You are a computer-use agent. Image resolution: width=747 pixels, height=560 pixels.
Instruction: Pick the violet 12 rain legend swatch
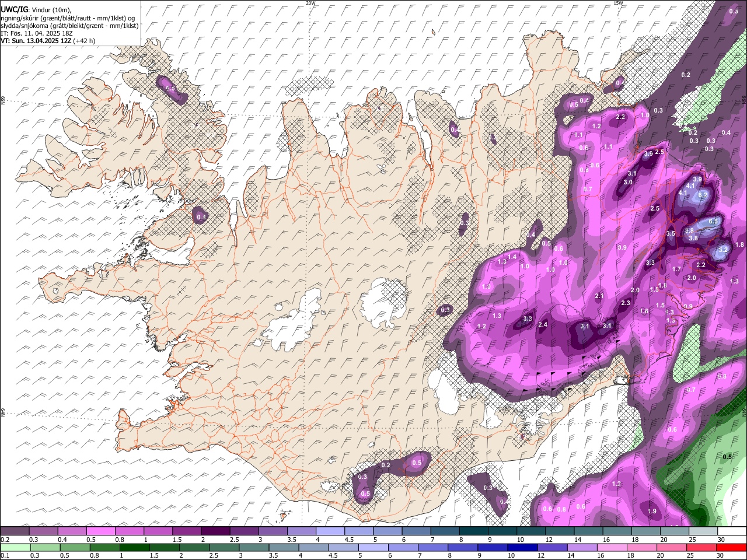click(x=551, y=547)
